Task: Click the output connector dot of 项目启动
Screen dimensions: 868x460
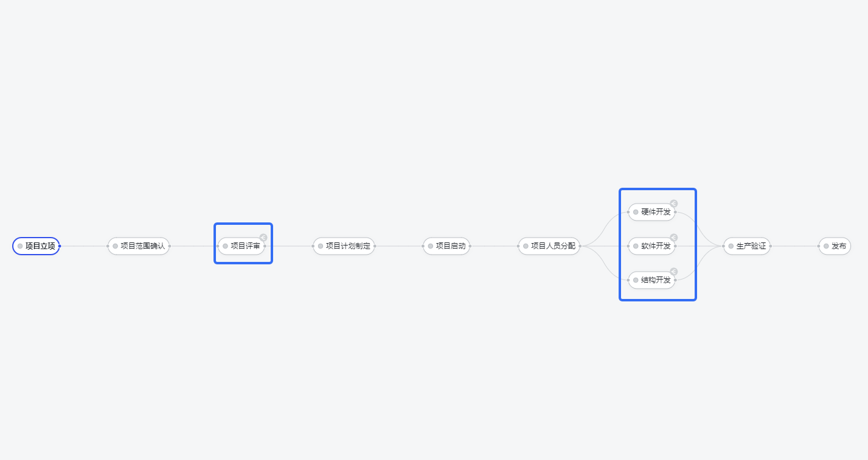Action: tap(470, 246)
